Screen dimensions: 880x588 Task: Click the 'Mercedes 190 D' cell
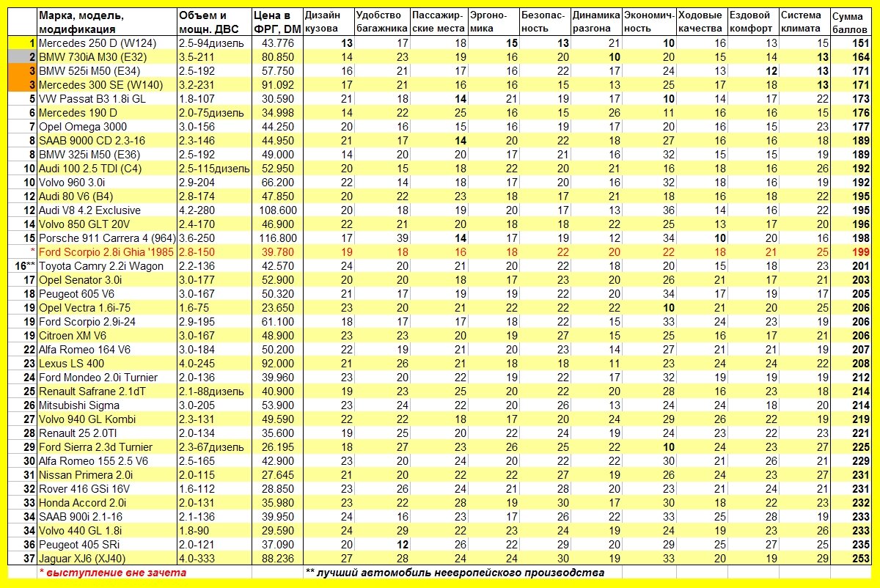point(106,113)
